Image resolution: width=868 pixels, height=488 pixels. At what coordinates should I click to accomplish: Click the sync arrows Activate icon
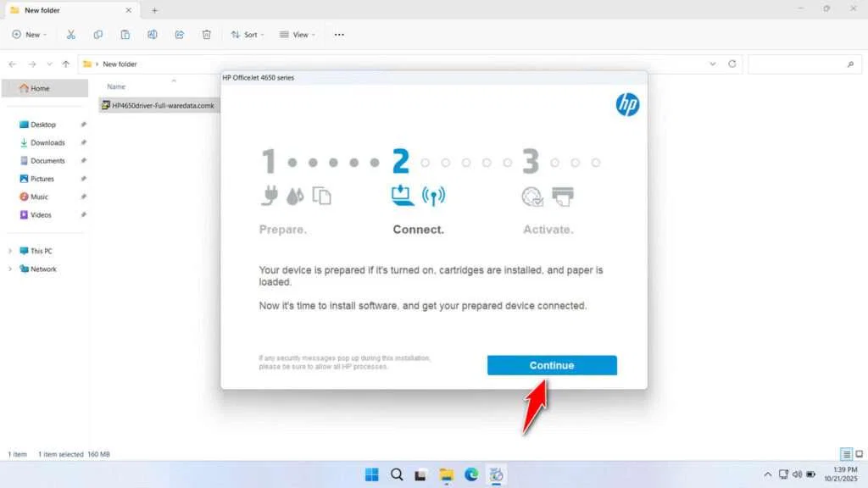pyautogui.click(x=531, y=195)
